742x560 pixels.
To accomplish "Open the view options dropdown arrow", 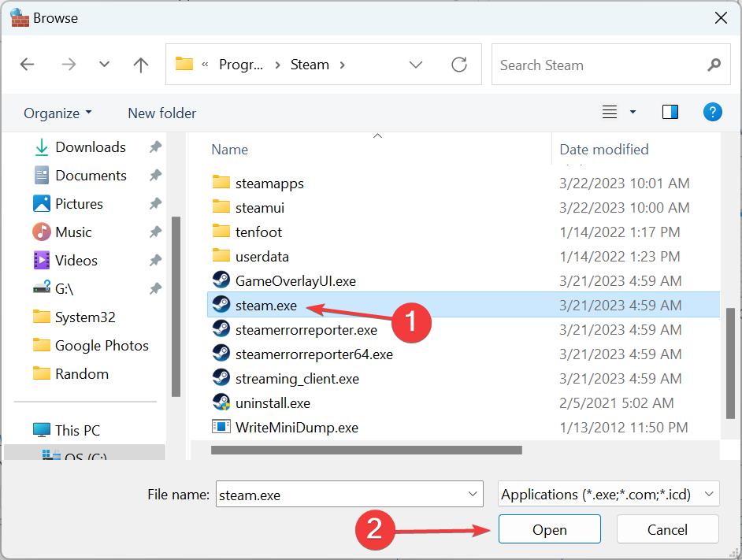I will click(x=633, y=113).
